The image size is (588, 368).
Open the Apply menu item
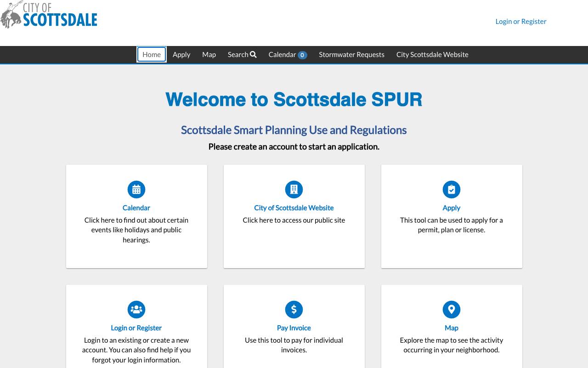181,54
